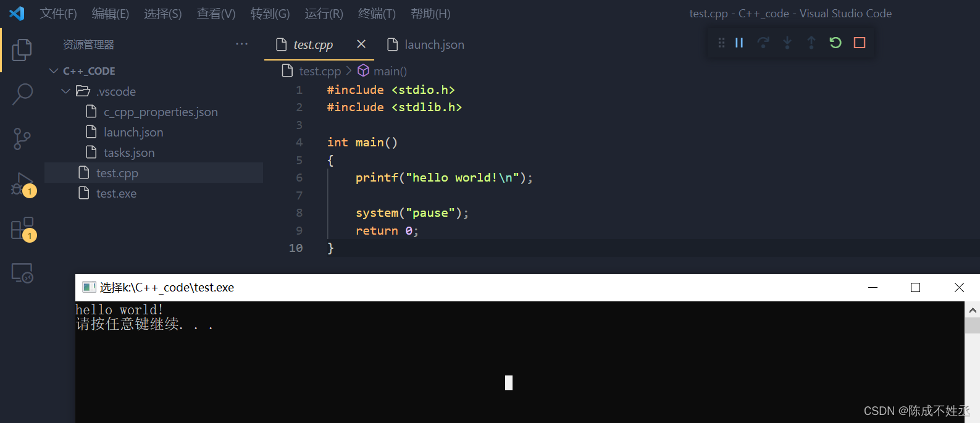
Task: Open the explorer panel more actions menu
Action: (x=241, y=44)
